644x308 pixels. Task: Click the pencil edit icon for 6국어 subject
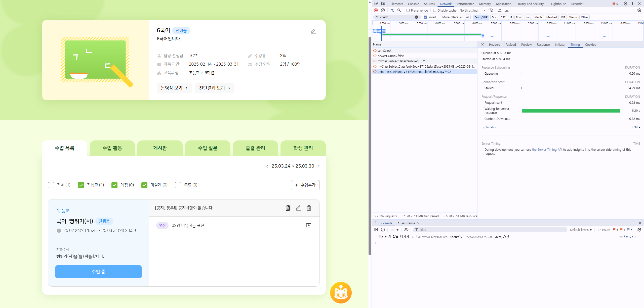point(313,31)
